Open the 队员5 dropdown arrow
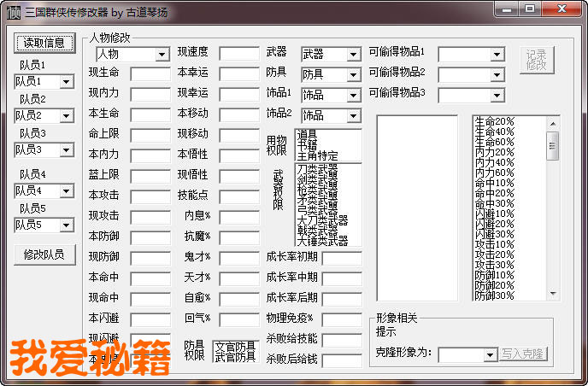This screenshot has height=386, width=588. click(67, 225)
